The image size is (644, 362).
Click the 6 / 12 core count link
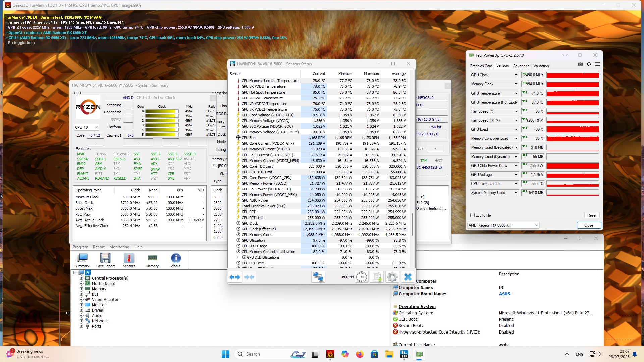click(95, 136)
